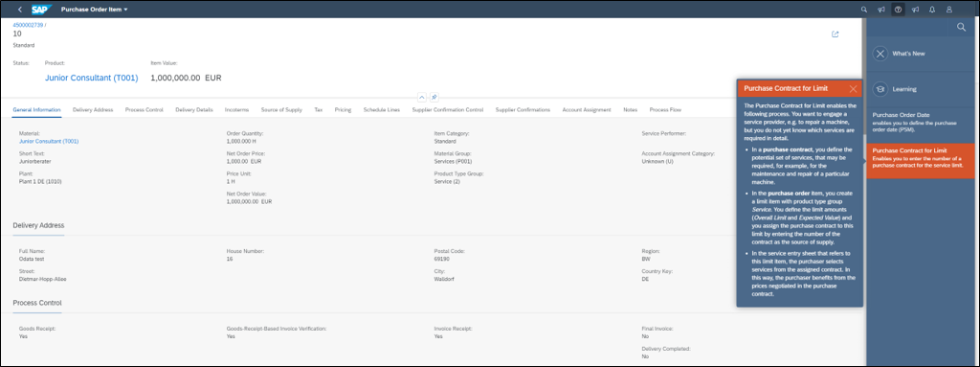Open the Source of Supply tab
Viewport: 980px width, 367px height.
point(281,109)
